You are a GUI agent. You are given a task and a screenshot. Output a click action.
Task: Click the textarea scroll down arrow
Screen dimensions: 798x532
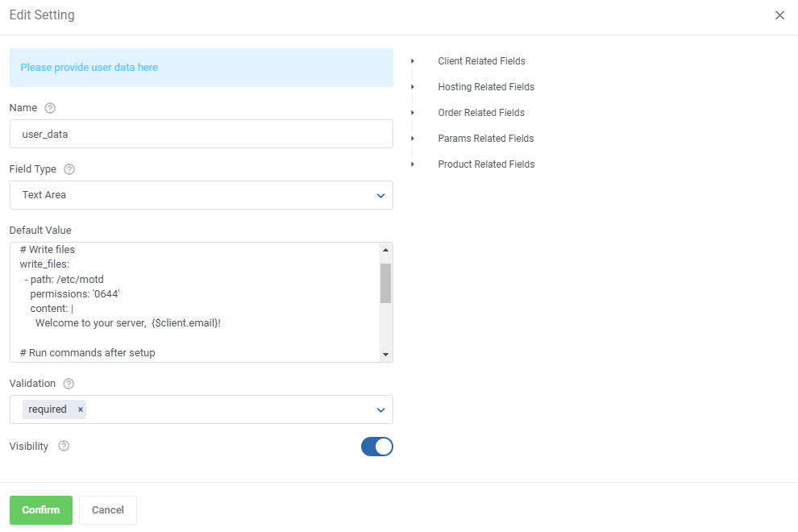pos(386,355)
